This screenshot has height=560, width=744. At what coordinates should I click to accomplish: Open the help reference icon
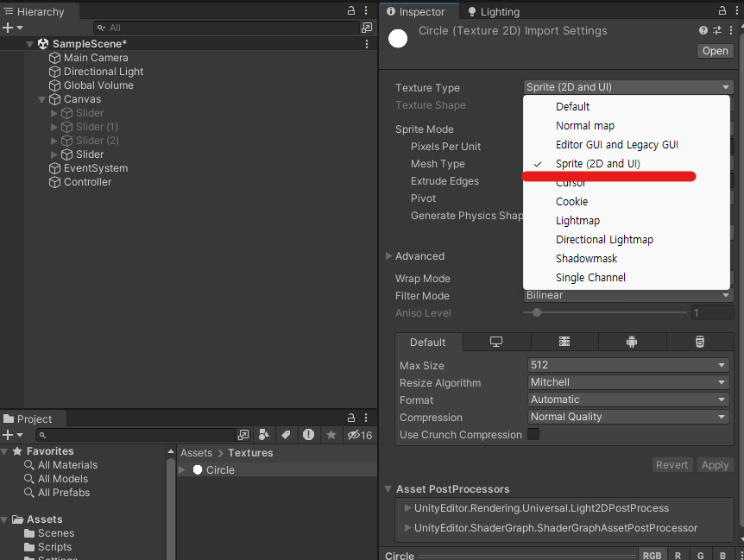[703, 30]
